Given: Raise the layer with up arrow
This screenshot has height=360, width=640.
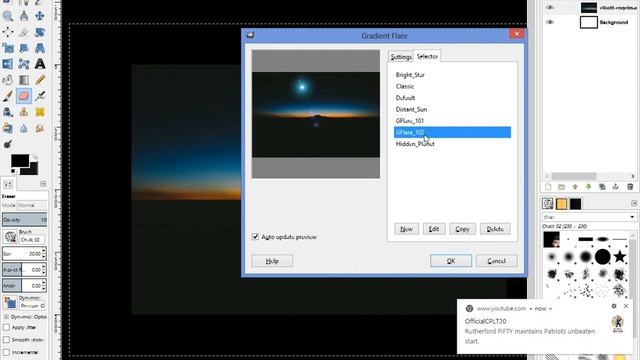Looking at the screenshot, I should pyautogui.click(x=575, y=187).
